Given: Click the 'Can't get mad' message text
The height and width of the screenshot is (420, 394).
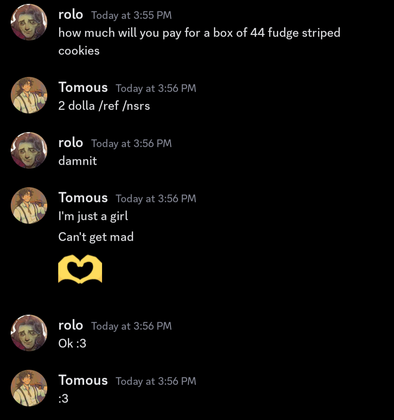Looking at the screenshot, I should tap(96, 237).
